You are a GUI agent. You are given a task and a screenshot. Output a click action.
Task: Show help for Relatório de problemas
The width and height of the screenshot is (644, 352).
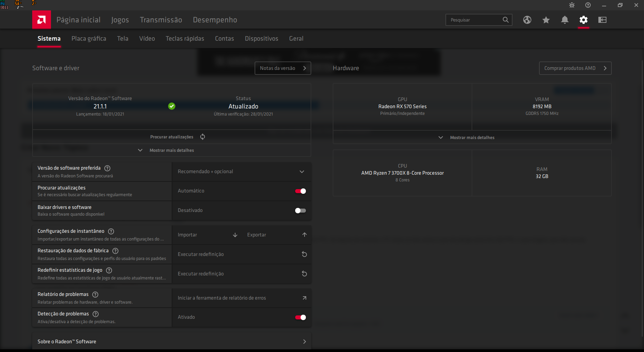click(x=95, y=295)
